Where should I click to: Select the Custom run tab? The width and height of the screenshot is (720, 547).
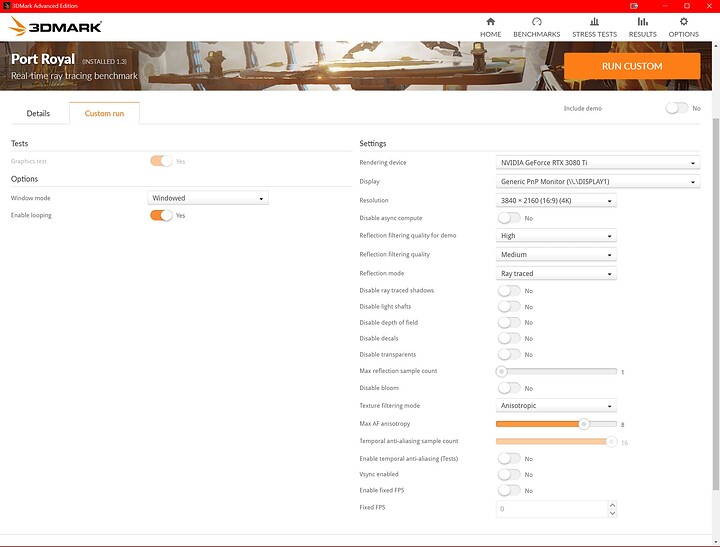104,113
